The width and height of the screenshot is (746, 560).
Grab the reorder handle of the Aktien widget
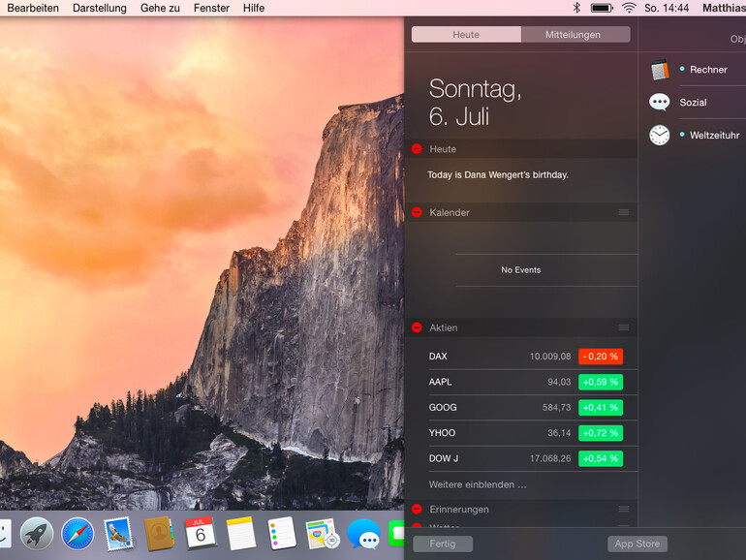[624, 327]
